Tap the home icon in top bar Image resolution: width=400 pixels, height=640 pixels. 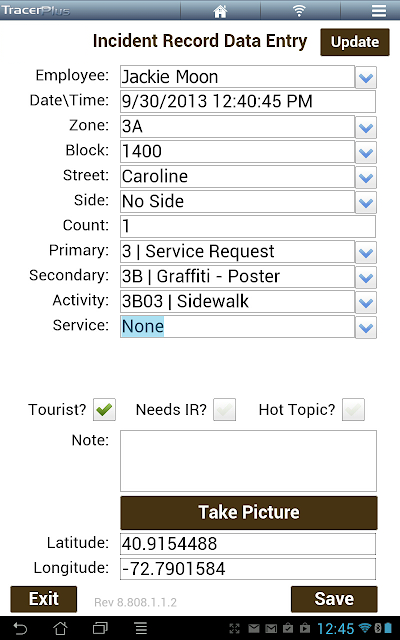(220, 11)
